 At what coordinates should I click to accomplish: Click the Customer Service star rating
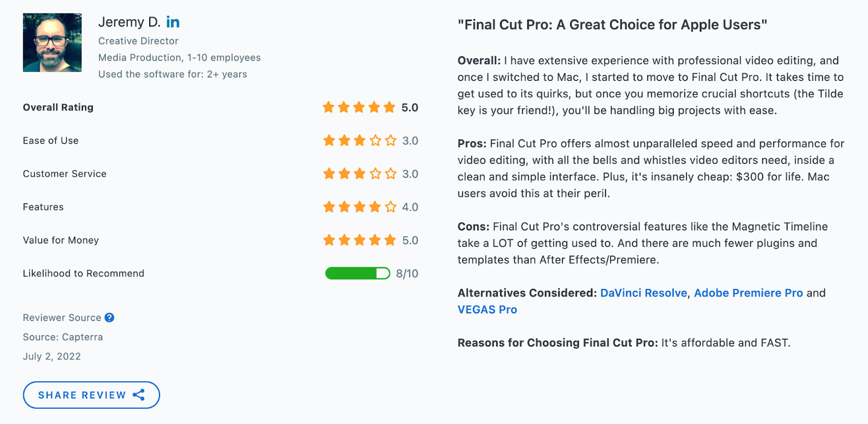click(360, 174)
